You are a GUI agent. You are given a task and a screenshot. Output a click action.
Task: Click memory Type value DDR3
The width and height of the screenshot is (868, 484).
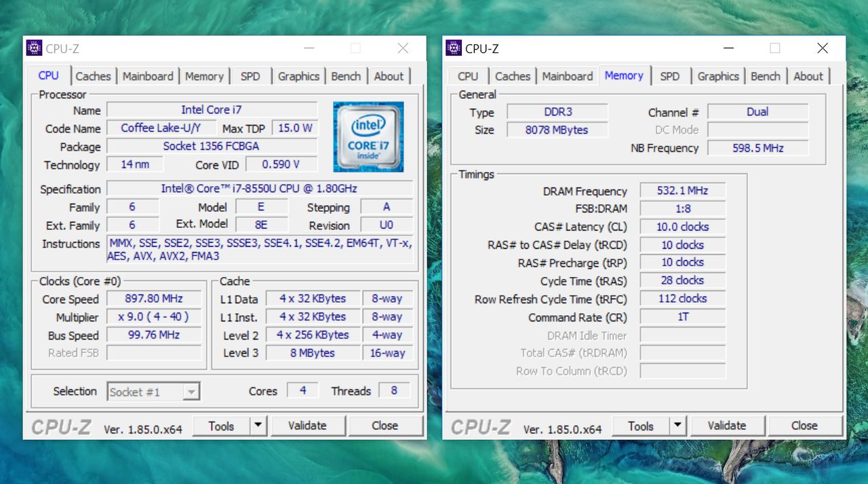coord(557,112)
